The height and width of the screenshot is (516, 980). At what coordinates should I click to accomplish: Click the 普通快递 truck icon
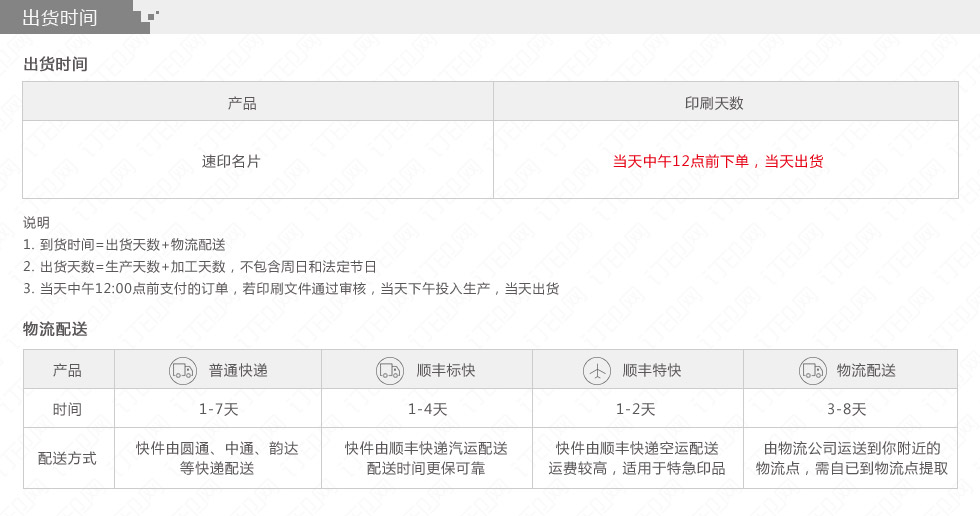[x=183, y=371]
